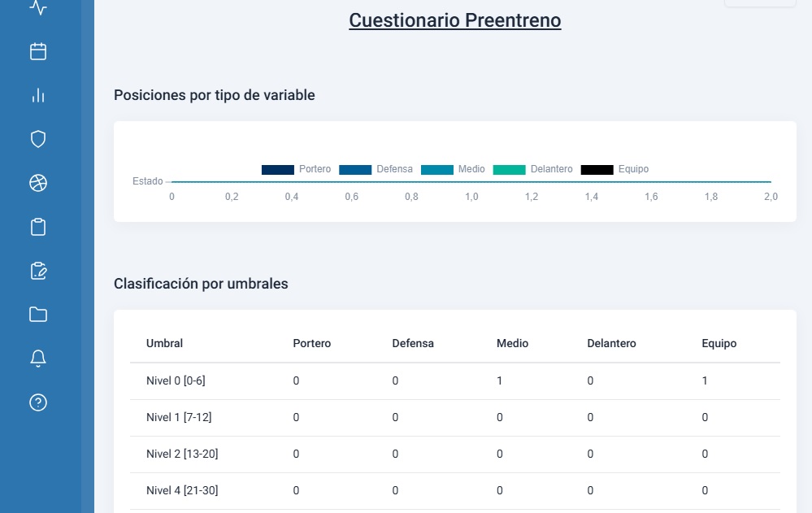
Task: Open the notifications bell icon
Action: tap(38, 359)
